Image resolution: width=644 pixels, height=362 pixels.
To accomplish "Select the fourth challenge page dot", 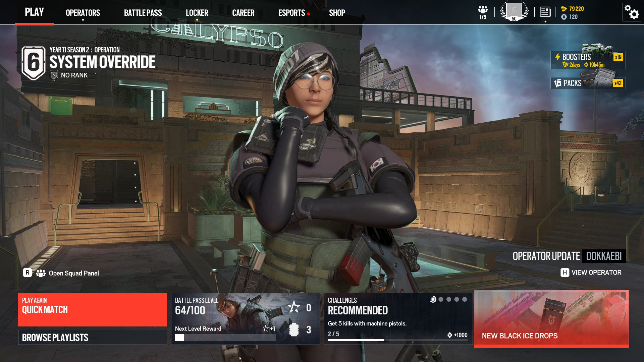I will coord(457,299).
